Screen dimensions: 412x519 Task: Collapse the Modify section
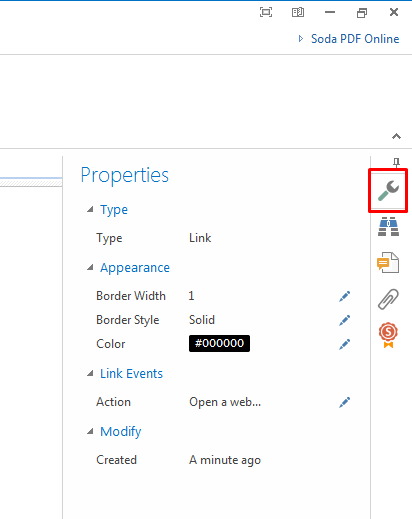(90, 432)
